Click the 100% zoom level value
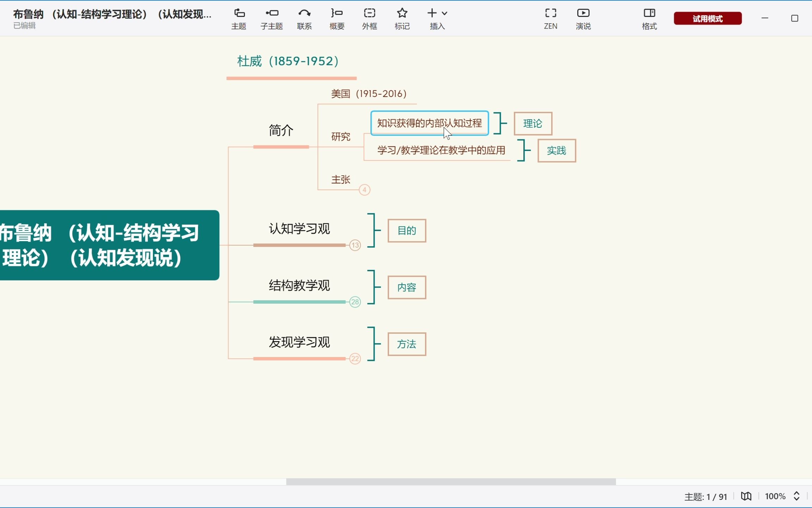 pos(775,496)
